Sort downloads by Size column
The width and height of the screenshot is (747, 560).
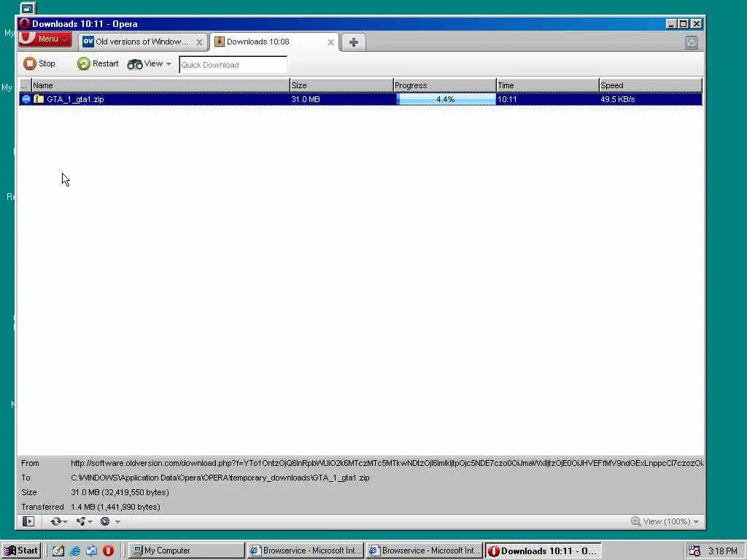point(341,85)
